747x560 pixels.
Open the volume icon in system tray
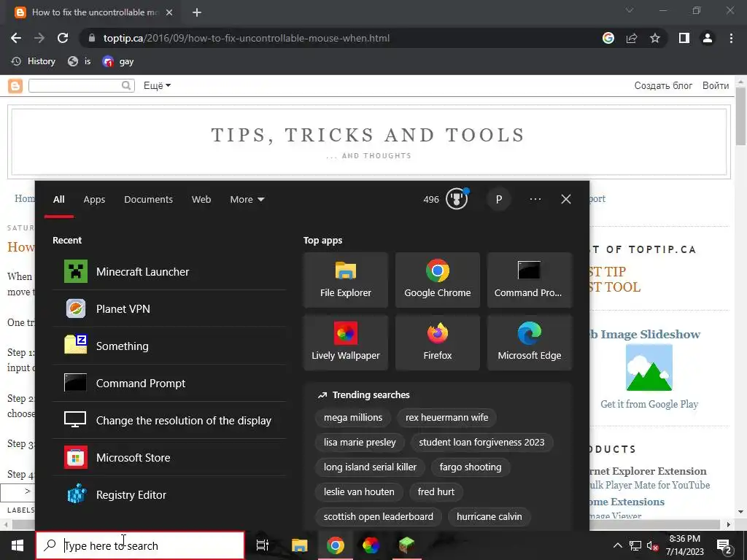coord(652,545)
